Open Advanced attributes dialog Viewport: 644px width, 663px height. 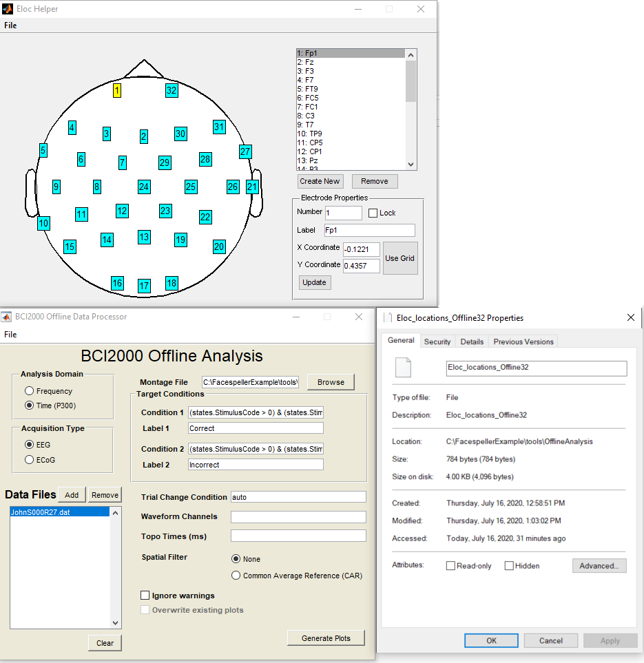(599, 566)
